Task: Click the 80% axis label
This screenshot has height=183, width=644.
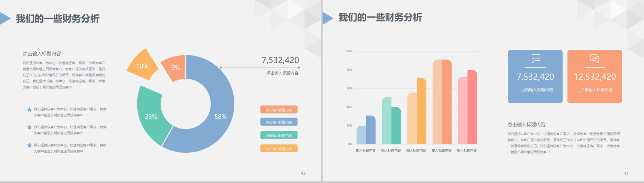Action: tap(349, 70)
